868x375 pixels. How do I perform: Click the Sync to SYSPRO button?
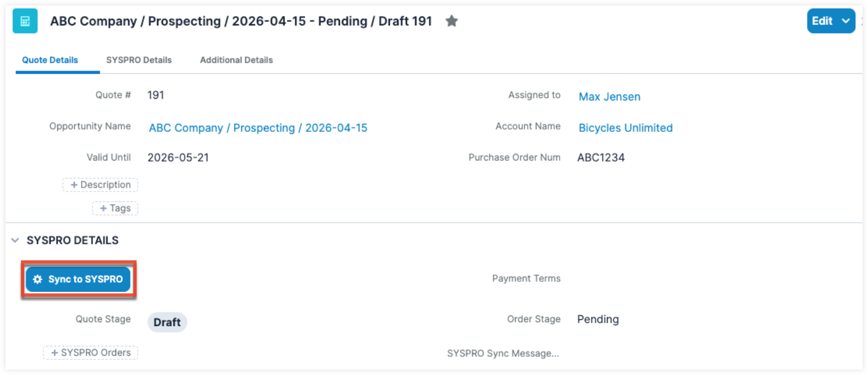tap(78, 279)
